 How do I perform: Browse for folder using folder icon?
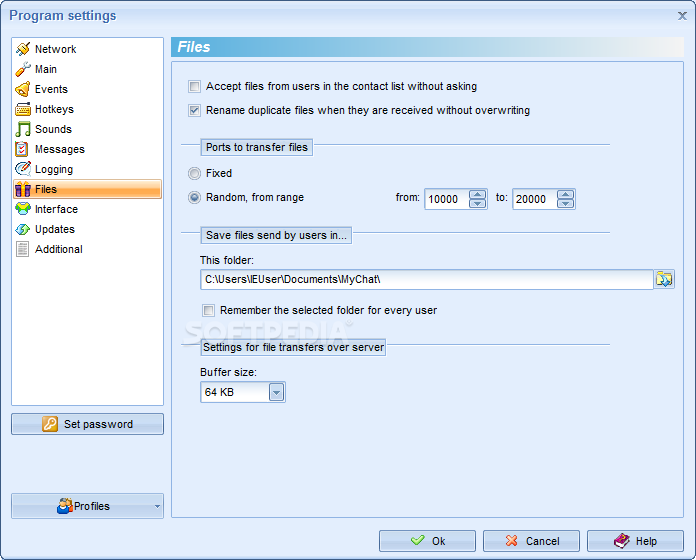[664, 279]
